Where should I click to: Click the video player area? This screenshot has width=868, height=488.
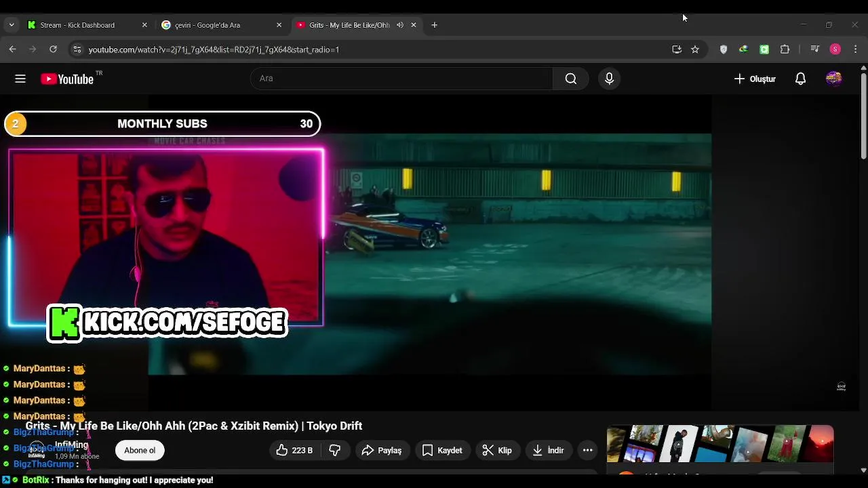(430, 254)
